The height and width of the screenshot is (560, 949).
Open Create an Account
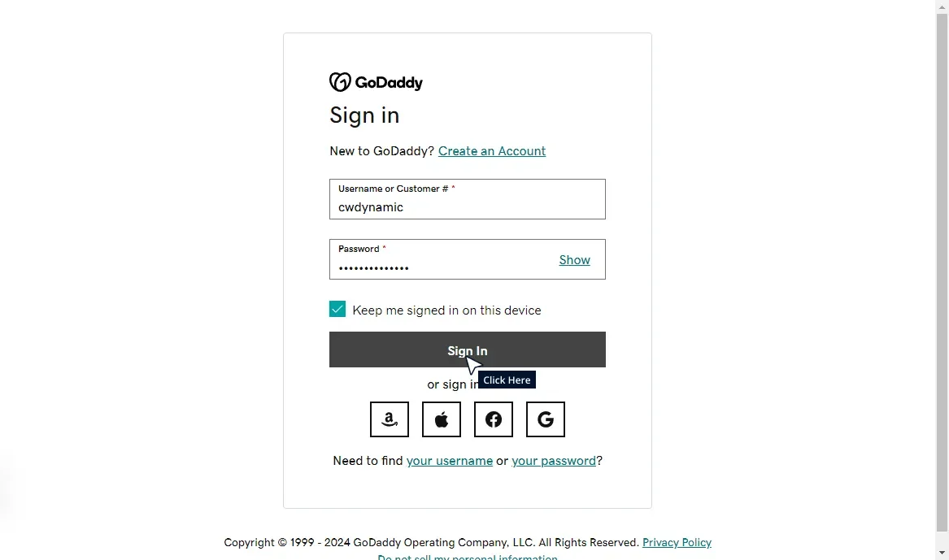point(491,150)
